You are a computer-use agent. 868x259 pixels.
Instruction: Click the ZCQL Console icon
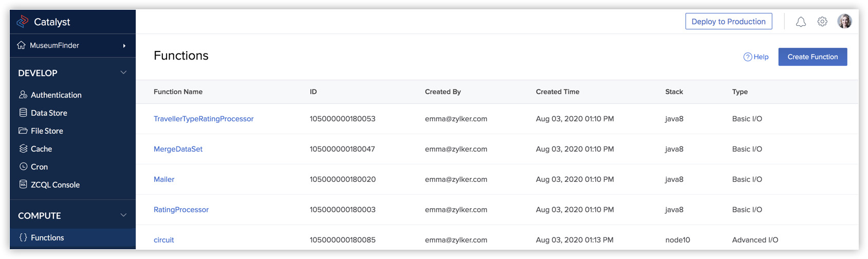point(23,184)
